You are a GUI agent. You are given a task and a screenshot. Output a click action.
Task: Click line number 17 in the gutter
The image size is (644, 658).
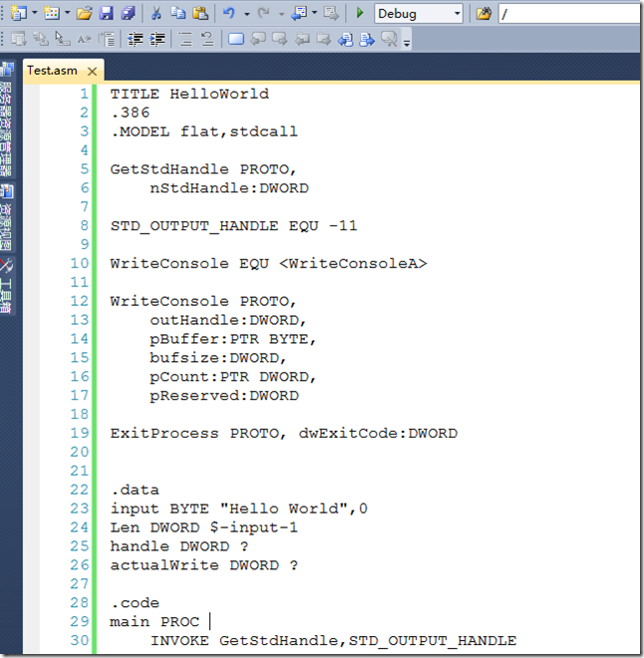point(80,396)
